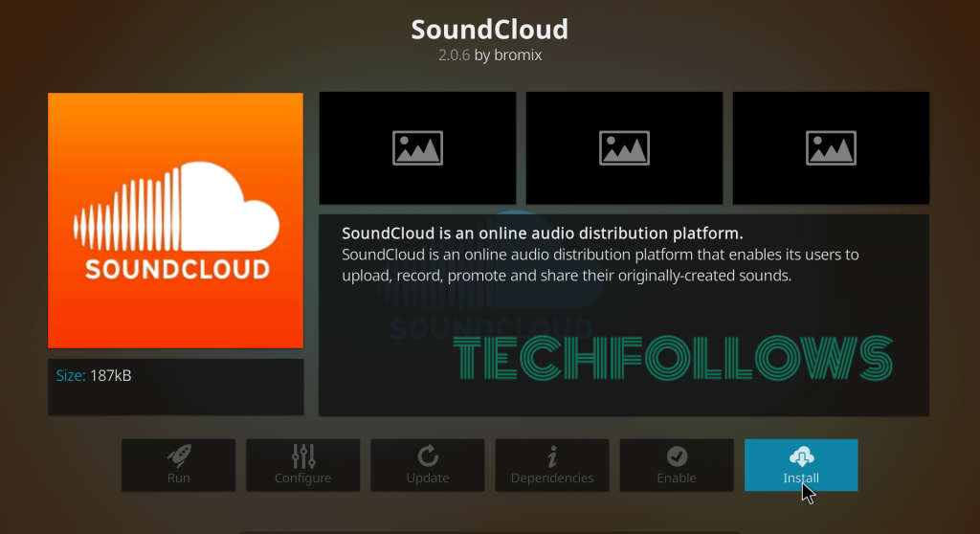Click the bold description summary line
980x534 pixels.
542,234
